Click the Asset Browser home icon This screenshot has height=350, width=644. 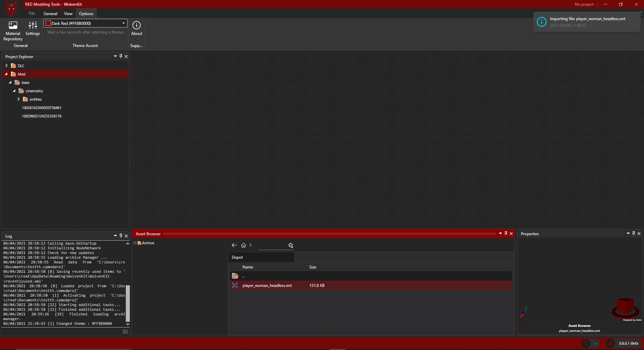tap(244, 245)
